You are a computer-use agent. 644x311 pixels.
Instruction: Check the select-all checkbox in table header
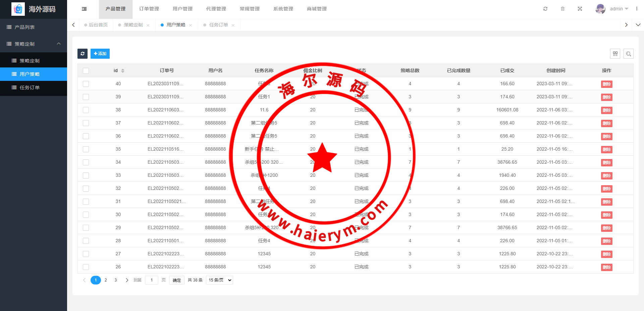[86, 71]
